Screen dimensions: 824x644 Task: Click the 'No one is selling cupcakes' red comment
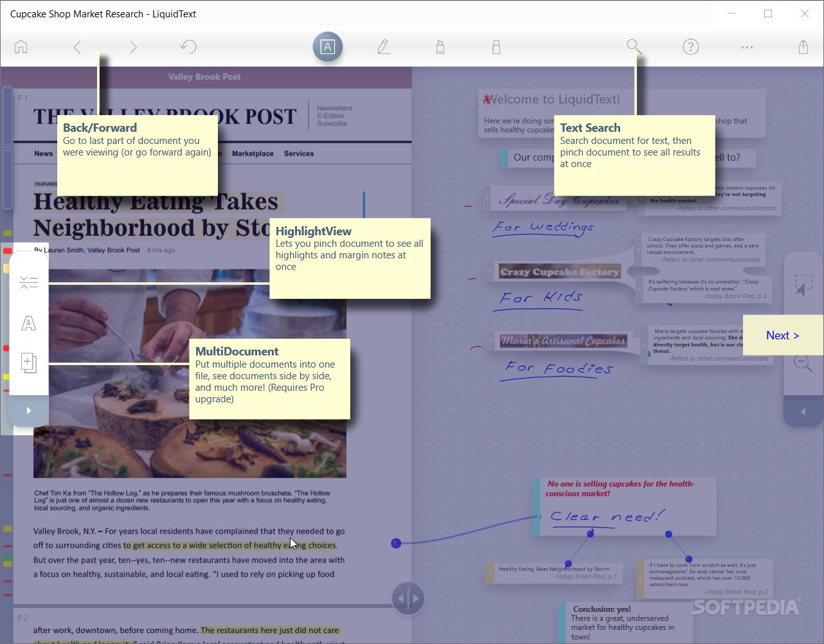point(621,488)
